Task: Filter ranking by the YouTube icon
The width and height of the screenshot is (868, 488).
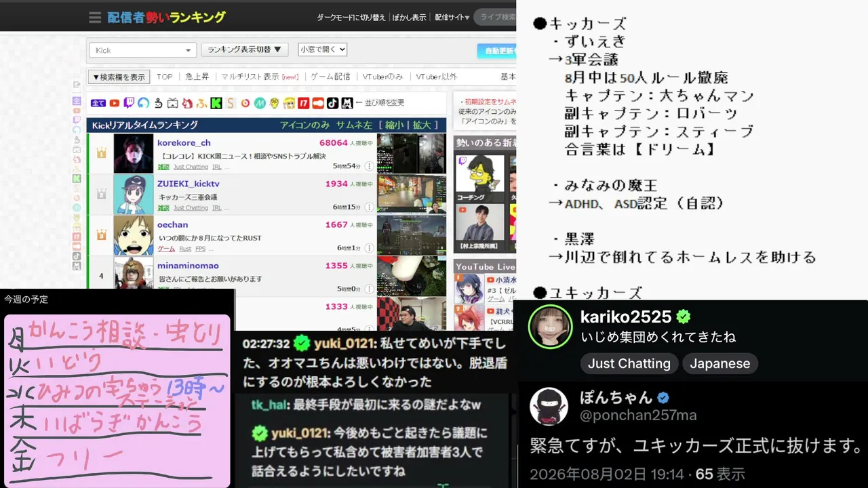Action: [x=115, y=103]
